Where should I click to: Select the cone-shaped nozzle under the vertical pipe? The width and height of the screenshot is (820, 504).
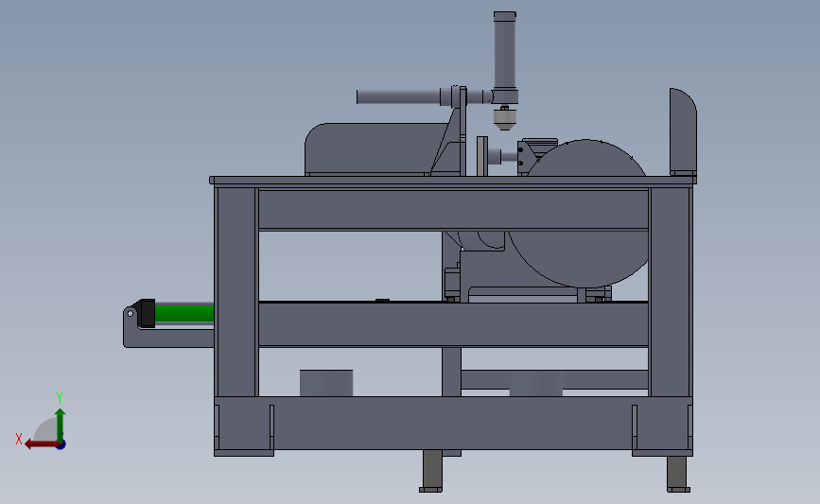point(503,119)
